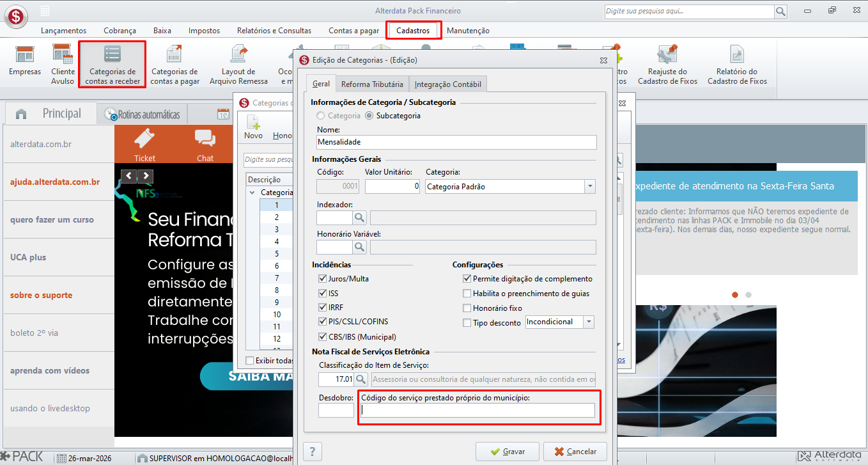Click in the Valor Unitário field
The height and width of the screenshot is (465, 868).
click(392, 187)
